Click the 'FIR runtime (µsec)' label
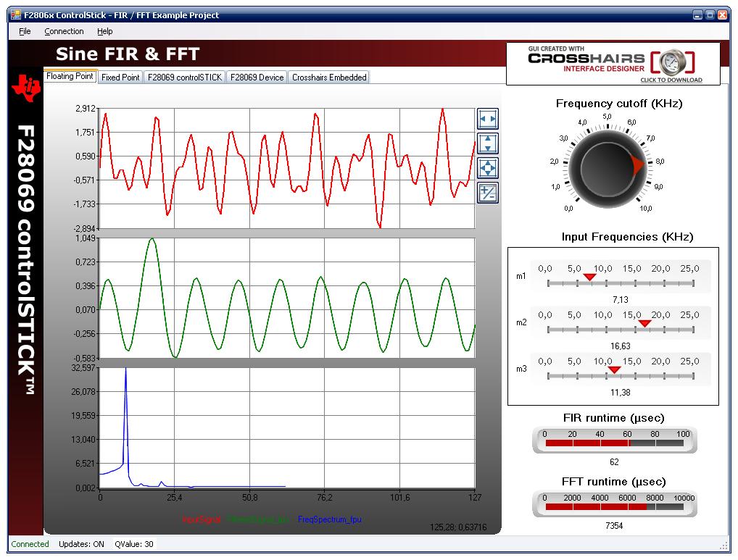 click(x=614, y=418)
